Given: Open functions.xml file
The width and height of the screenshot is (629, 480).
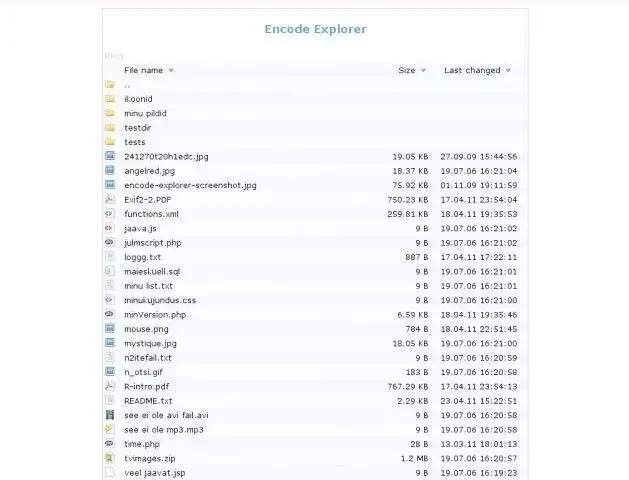Looking at the screenshot, I should (151, 214).
